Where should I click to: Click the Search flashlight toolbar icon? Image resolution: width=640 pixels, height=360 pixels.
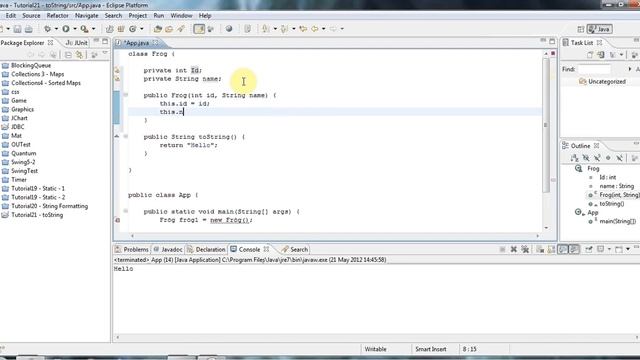click(181, 29)
